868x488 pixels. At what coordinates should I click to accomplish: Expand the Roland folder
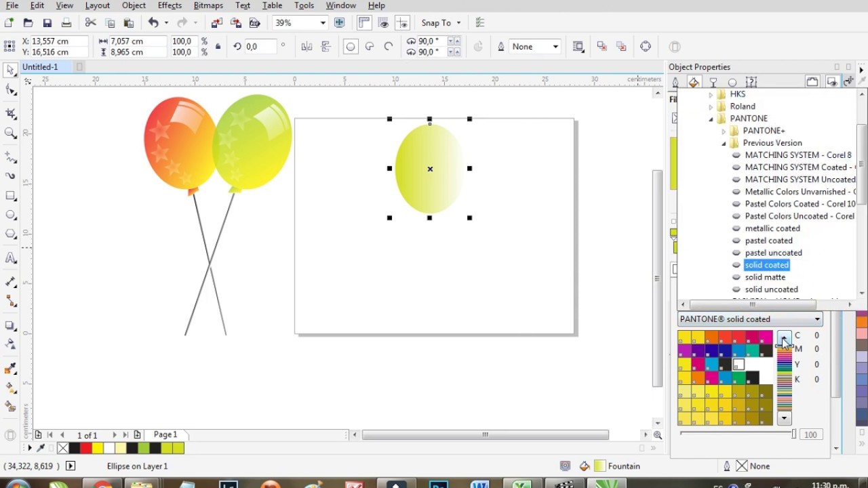click(x=711, y=106)
